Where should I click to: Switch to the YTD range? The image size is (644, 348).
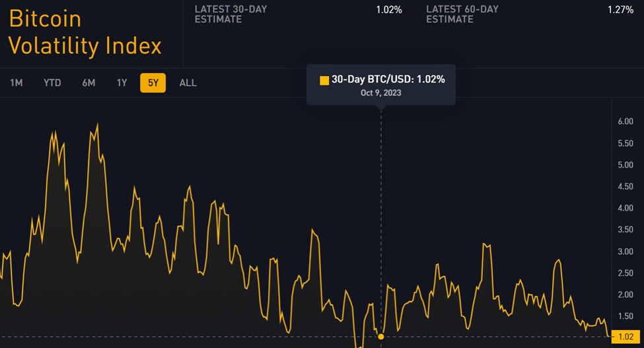click(x=52, y=83)
